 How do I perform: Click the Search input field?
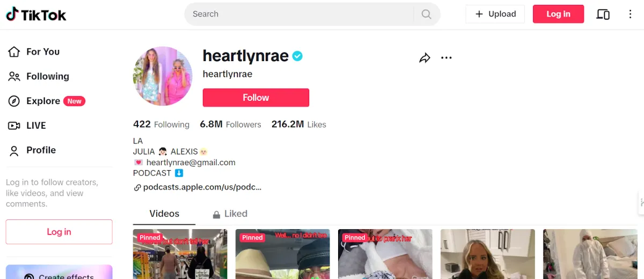click(x=299, y=14)
